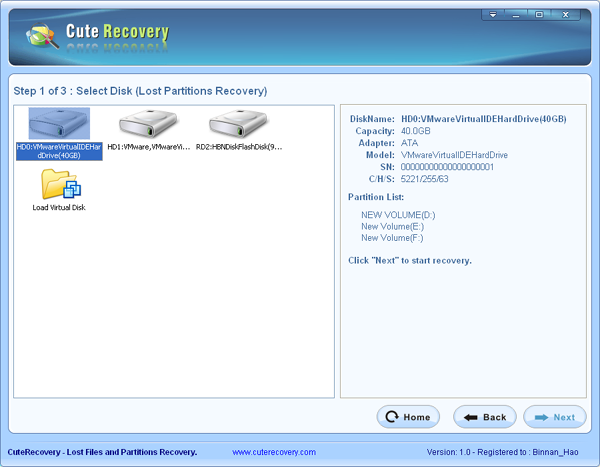Choose the RD2 HBN flash disk icon
Image resolution: width=600 pixels, height=467 pixels.
[x=238, y=123]
